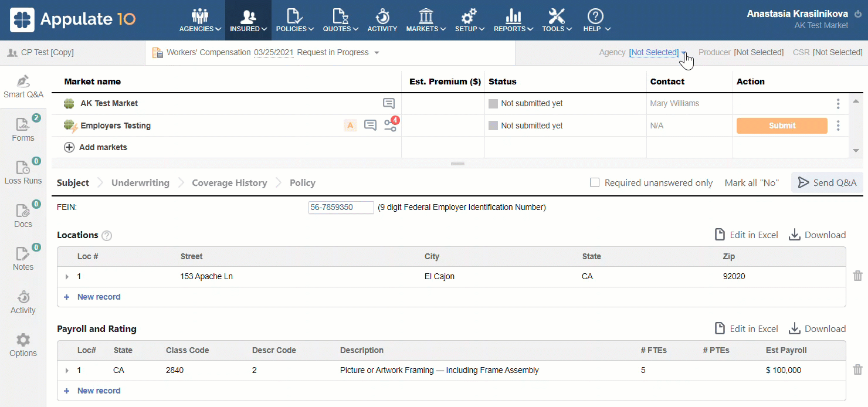Open the CSR Not Selected dropdown
The image size is (868, 407).
pyautogui.click(x=838, y=52)
